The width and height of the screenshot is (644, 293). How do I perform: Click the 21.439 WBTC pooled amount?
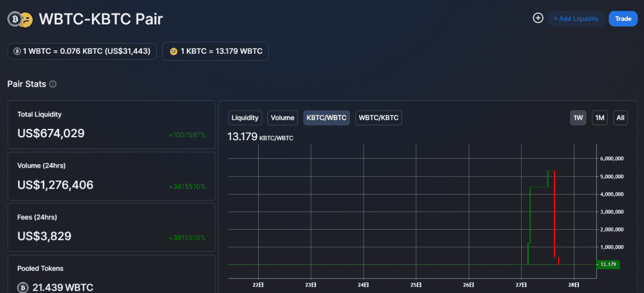click(63, 287)
